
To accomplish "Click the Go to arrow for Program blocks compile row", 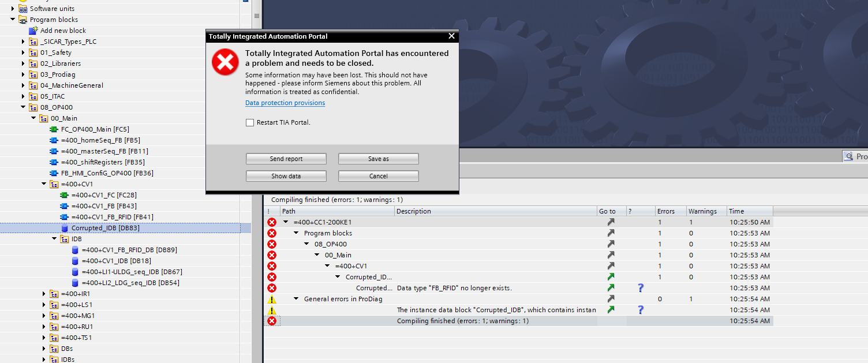I will tap(611, 233).
